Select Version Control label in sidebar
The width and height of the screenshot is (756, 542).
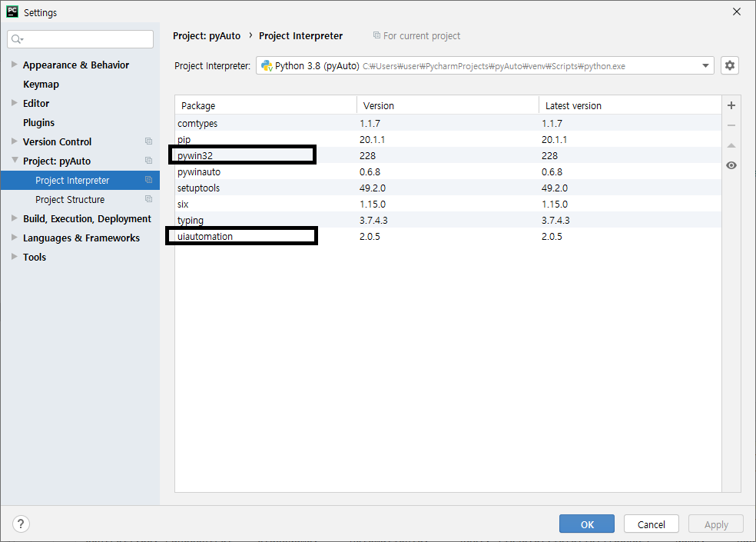pyautogui.click(x=57, y=142)
